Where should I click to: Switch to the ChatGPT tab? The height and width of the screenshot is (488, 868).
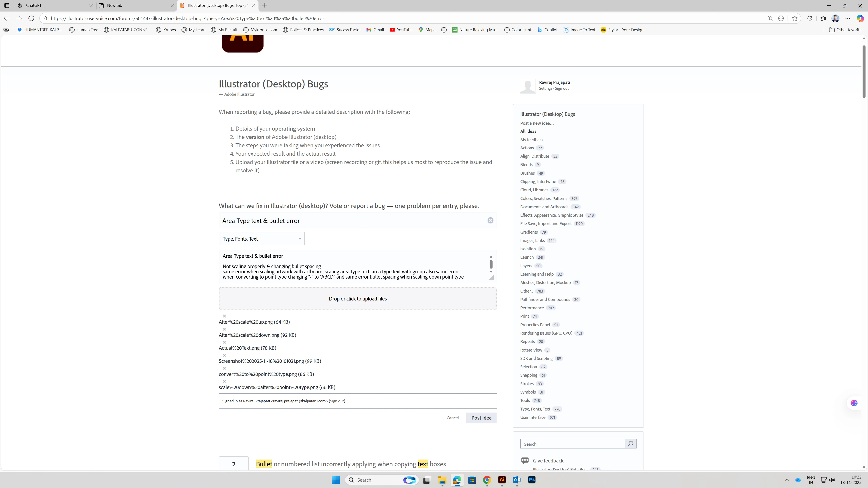(54, 5)
